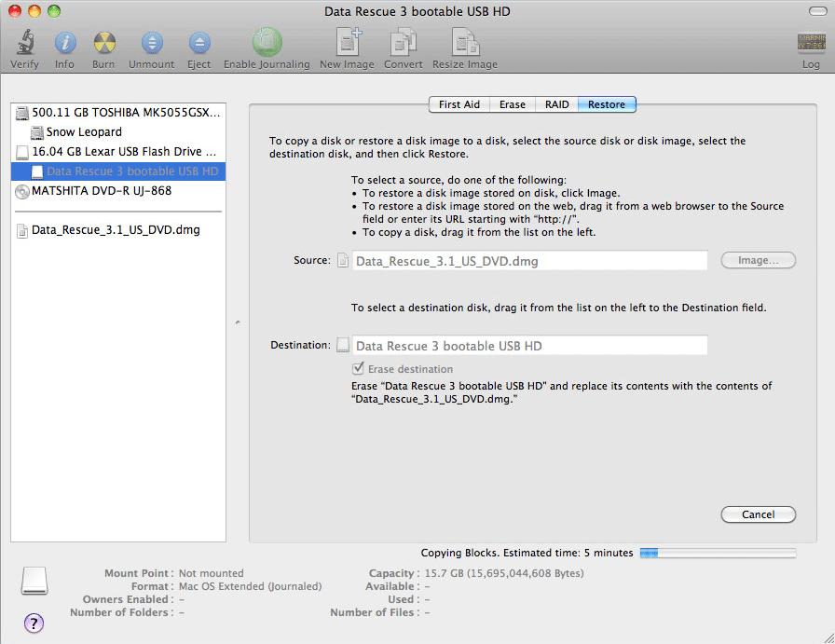Open the Help question mark button

point(34,623)
